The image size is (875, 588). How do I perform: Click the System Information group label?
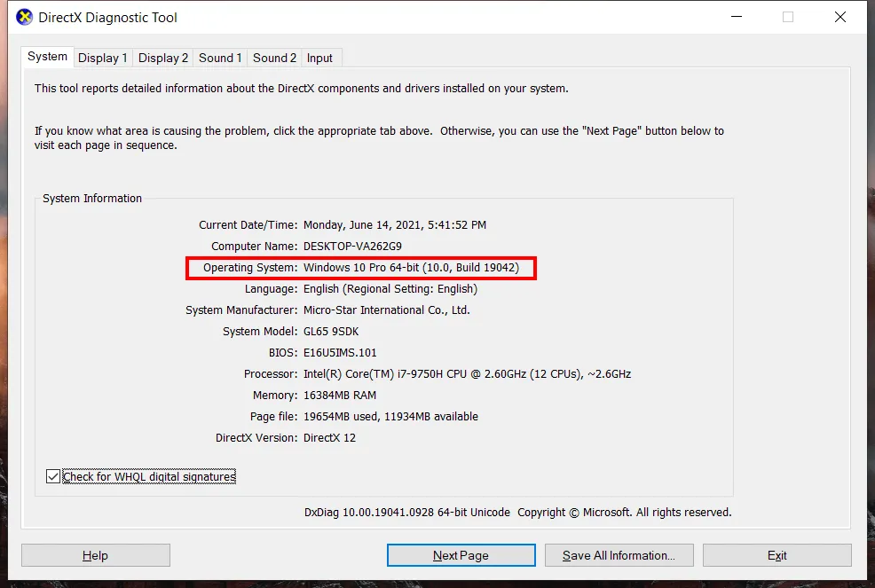click(91, 198)
